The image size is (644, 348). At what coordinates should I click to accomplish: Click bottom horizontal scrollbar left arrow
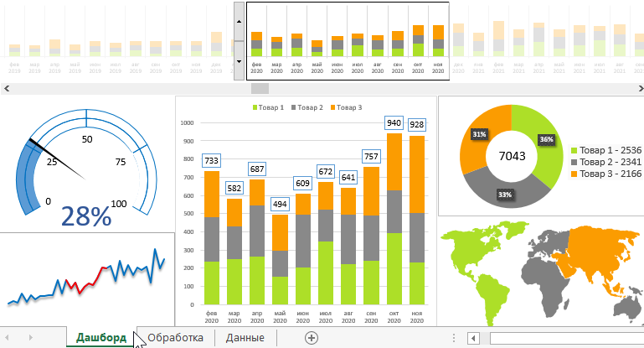pyautogui.click(x=473, y=338)
